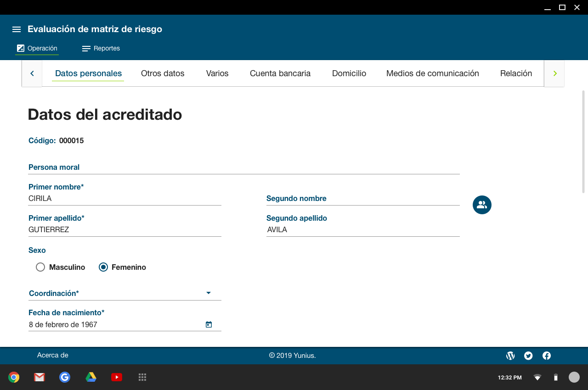The image size is (588, 390).
Task: Launch Google Drive from the shelf
Action: pyautogui.click(x=91, y=377)
